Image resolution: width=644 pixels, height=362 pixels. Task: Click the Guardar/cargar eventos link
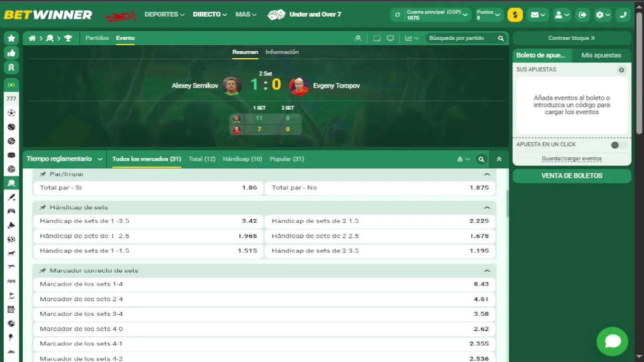tap(572, 158)
